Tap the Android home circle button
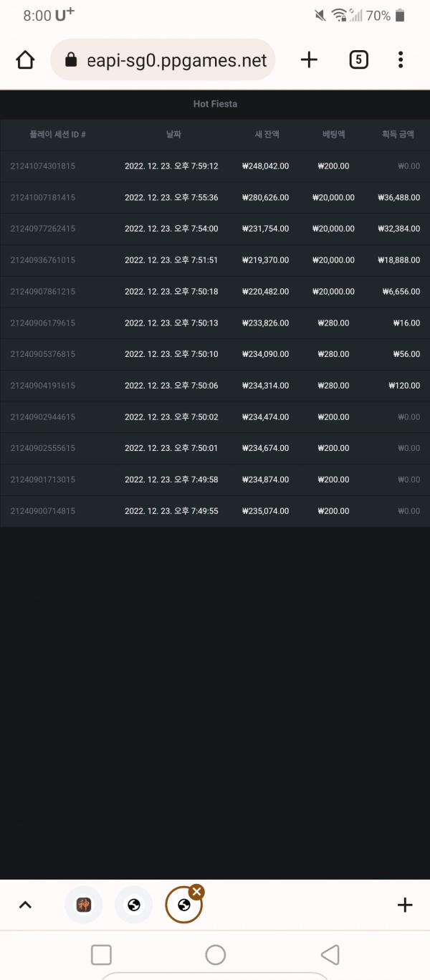Image resolution: width=430 pixels, height=980 pixels. click(x=215, y=955)
